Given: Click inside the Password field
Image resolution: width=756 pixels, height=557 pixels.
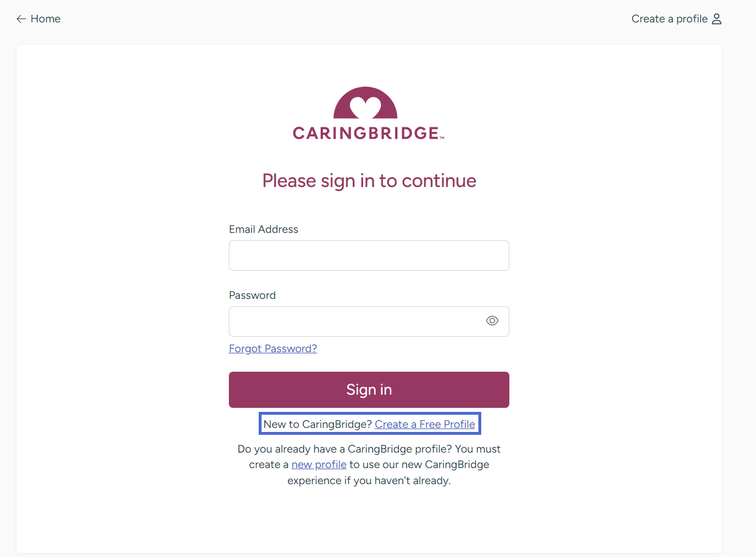Looking at the screenshot, I should pos(356,321).
